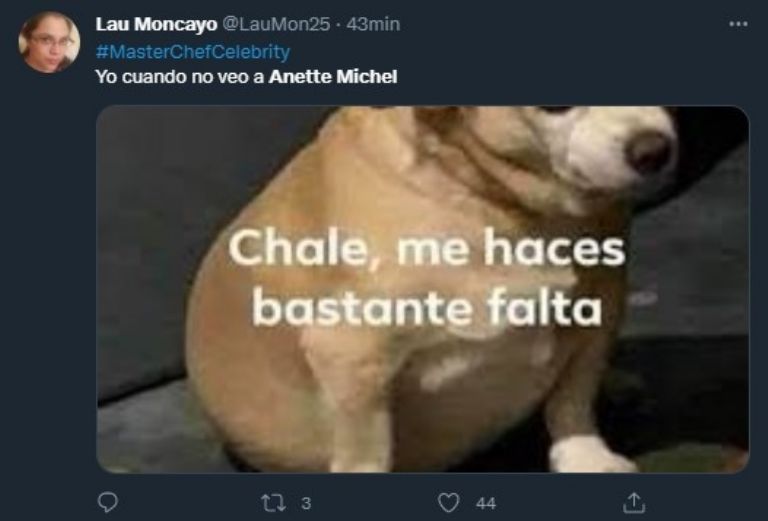Retweet this post using the arrows icon
The height and width of the screenshot is (521, 768).
pyautogui.click(x=273, y=503)
